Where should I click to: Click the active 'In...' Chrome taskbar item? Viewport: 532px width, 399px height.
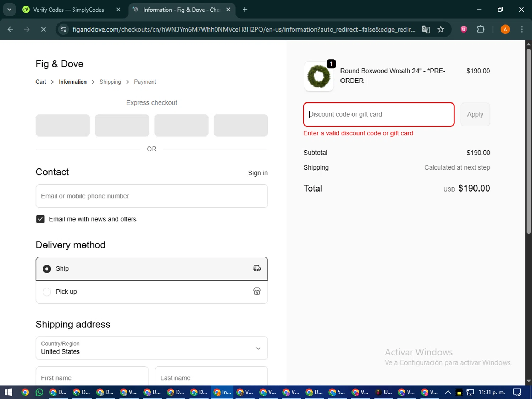(x=222, y=392)
